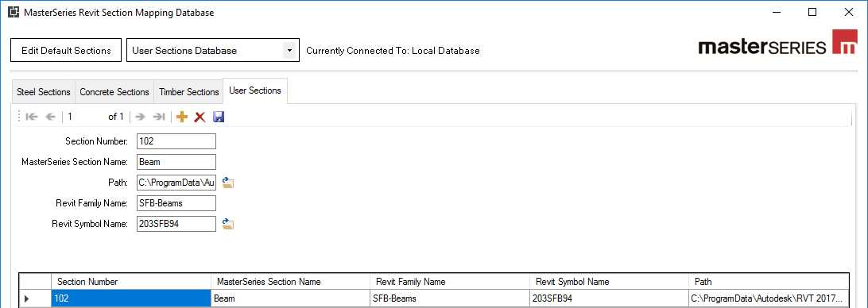Switch to the Steel Sections tab
Viewport: 868px width, 308px height.
(x=44, y=92)
